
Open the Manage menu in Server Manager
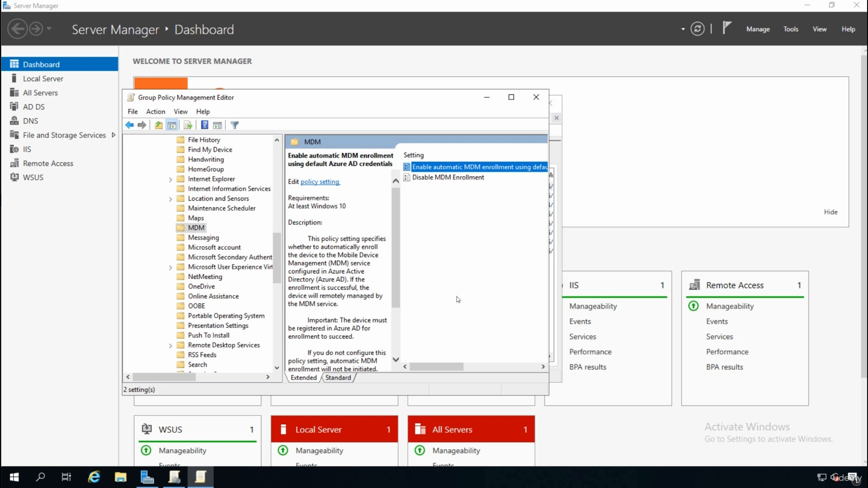click(758, 29)
